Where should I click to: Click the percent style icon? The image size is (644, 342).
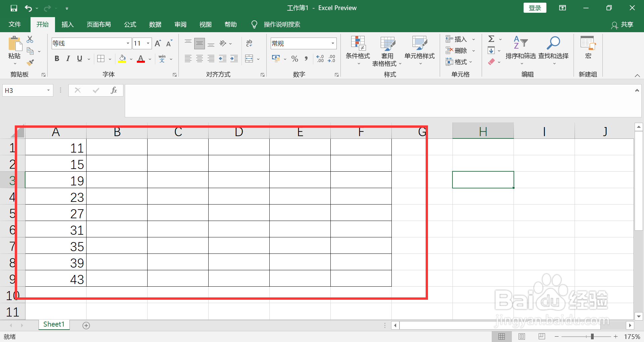(x=294, y=59)
